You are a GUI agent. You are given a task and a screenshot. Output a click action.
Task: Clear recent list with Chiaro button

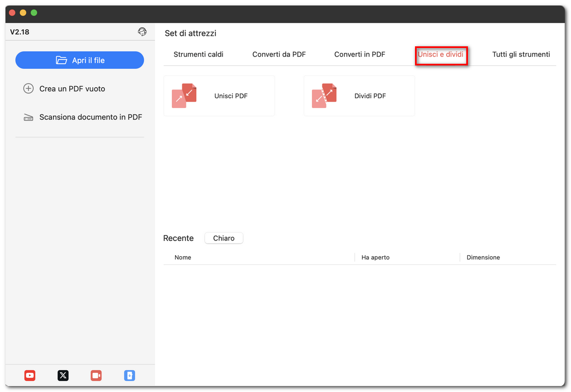pyautogui.click(x=224, y=238)
